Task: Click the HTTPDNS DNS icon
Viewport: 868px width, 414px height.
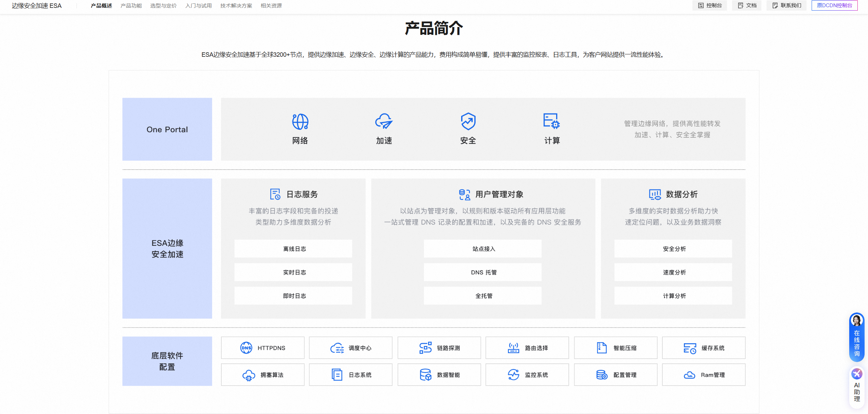Action: coord(246,348)
